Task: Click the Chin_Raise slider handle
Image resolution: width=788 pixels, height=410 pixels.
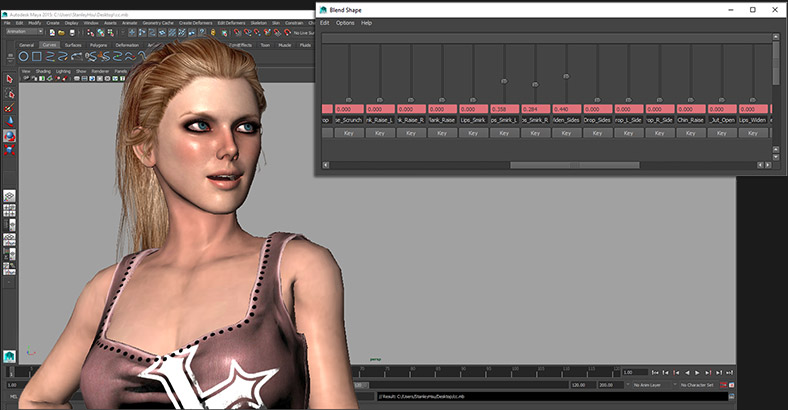Action: (x=691, y=100)
